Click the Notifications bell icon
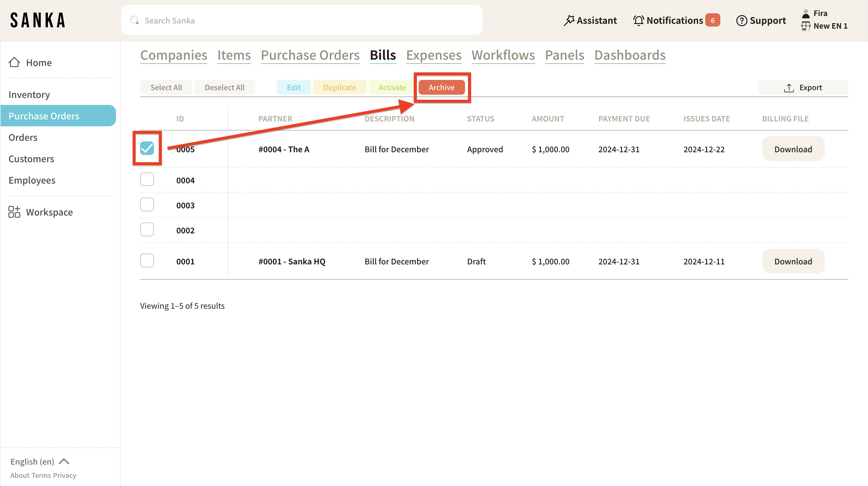Viewport: 868px width, 486px height. point(638,21)
